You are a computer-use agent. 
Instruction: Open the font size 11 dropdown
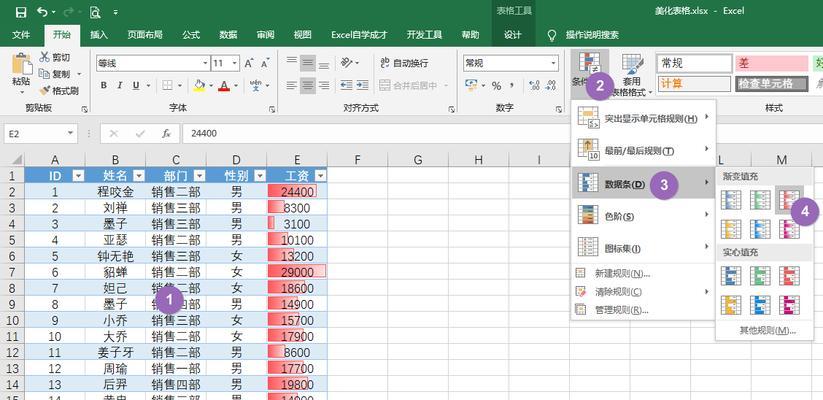pos(235,64)
